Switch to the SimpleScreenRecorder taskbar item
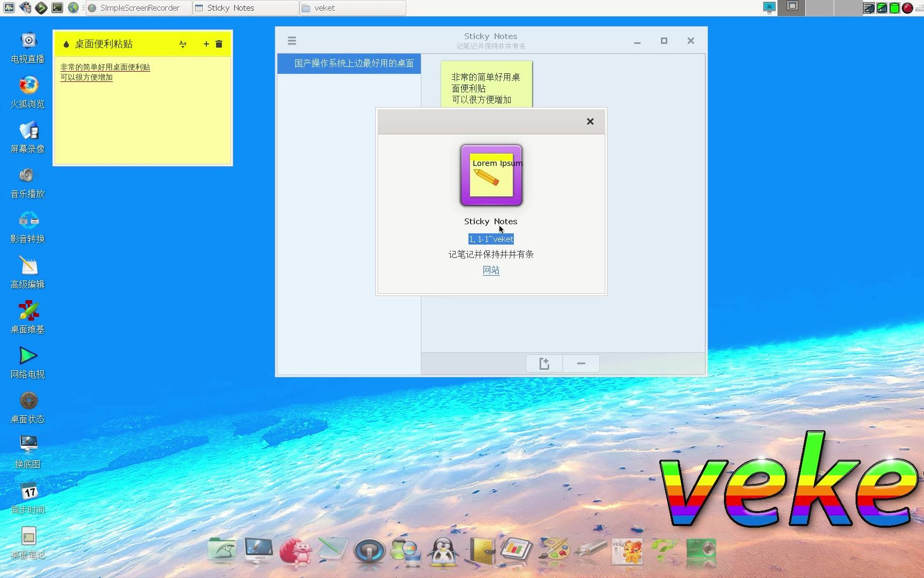The width and height of the screenshot is (924, 578). [x=139, y=8]
